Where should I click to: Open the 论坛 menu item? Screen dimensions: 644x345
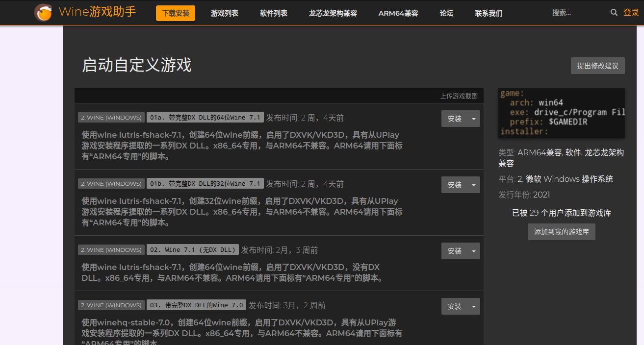pyautogui.click(x=447, y=13)
